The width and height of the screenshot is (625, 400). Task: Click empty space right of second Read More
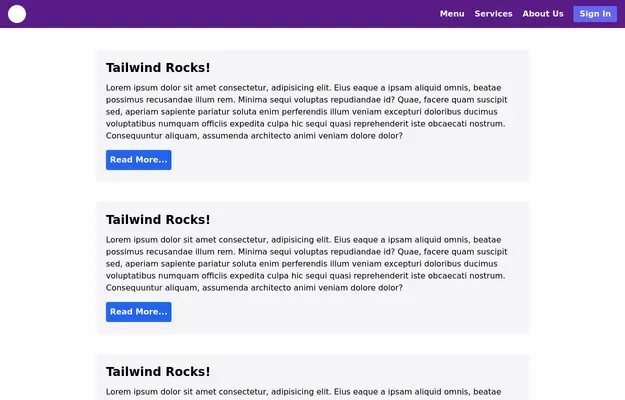(x=350, y=312)
